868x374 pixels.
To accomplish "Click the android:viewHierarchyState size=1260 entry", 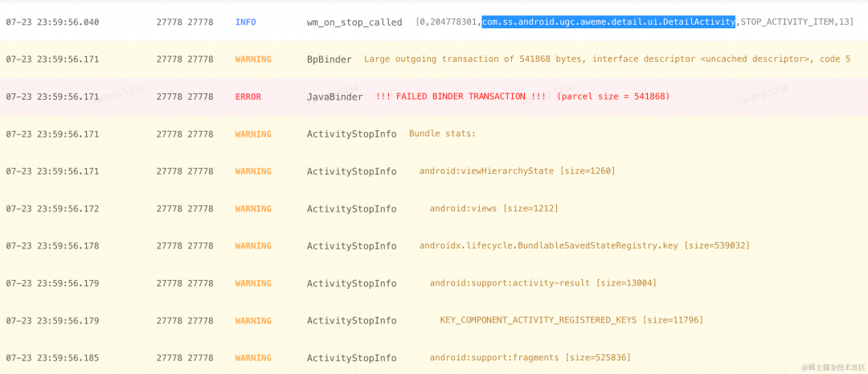I will pyautogui.click(x=517, y=171).
